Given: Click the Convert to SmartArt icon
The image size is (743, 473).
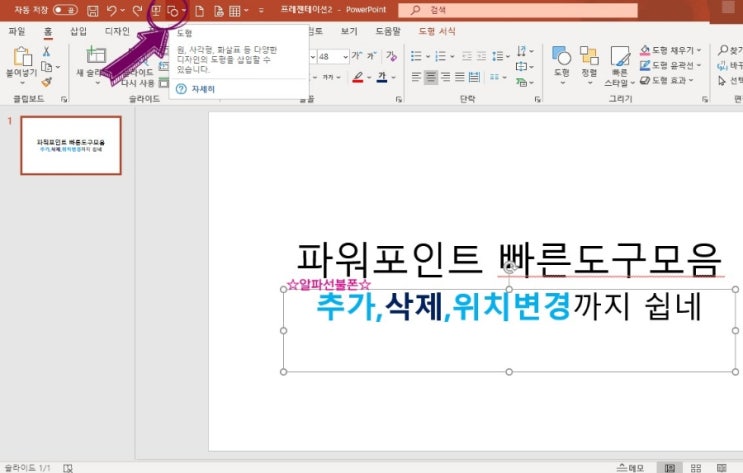Looking at the screenshot, I should [x=522, y=82].
